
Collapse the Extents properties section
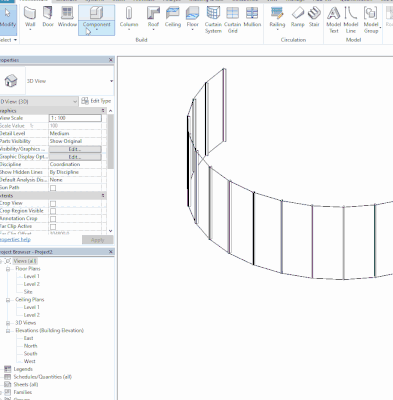click(x=103, y=195)
